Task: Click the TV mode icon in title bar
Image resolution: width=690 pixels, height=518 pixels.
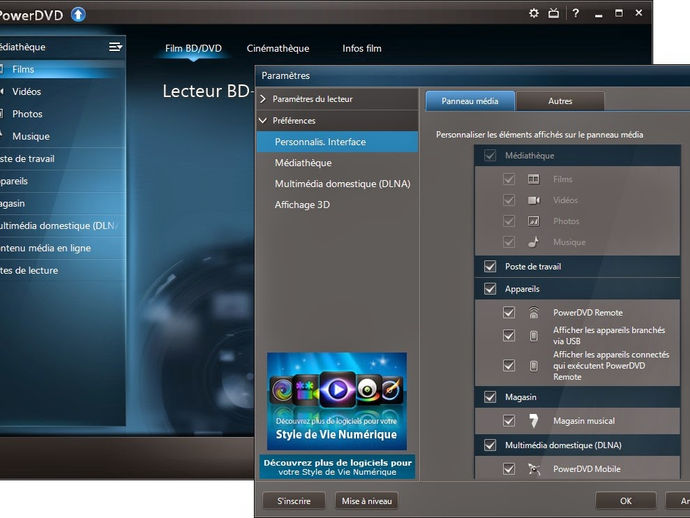Action: pos(554,13)
